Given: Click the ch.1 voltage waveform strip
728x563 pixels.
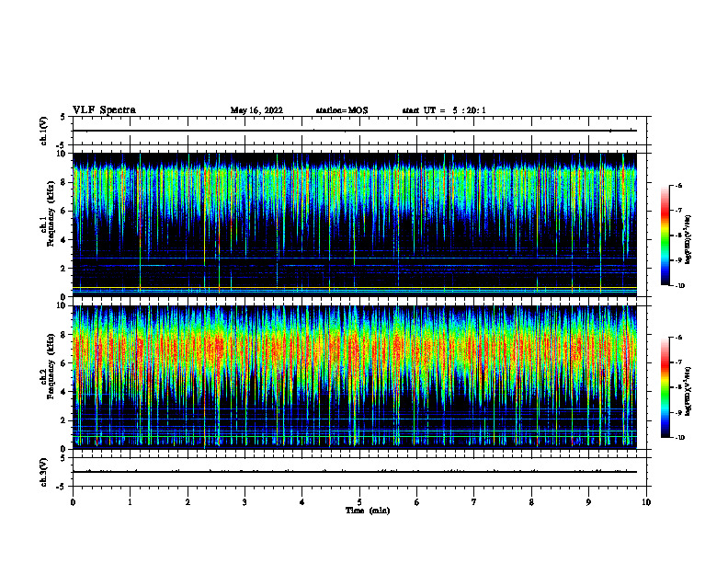Looking at the screenshot, I should pyautogui.click(x=359, y=131).
